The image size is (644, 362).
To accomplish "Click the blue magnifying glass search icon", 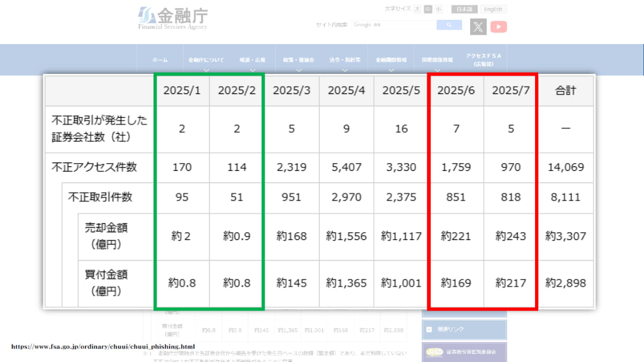I will coord(449,25).
